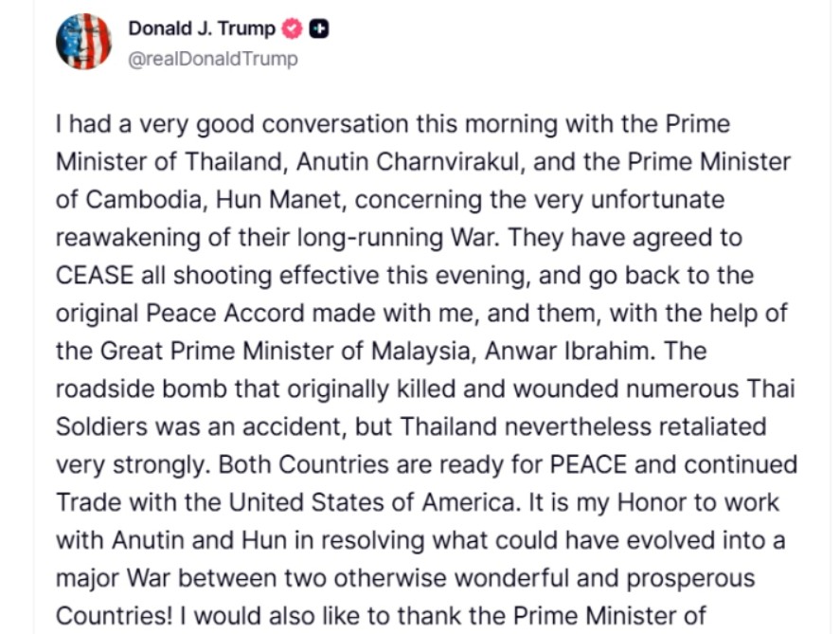Click the pink verified checkmark badge

point(293,29)
